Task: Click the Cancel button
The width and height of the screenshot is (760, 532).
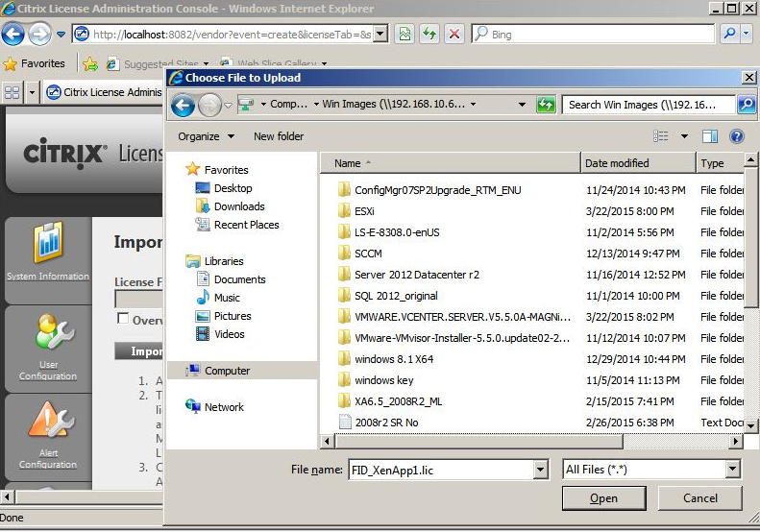Action: point(699,498)
